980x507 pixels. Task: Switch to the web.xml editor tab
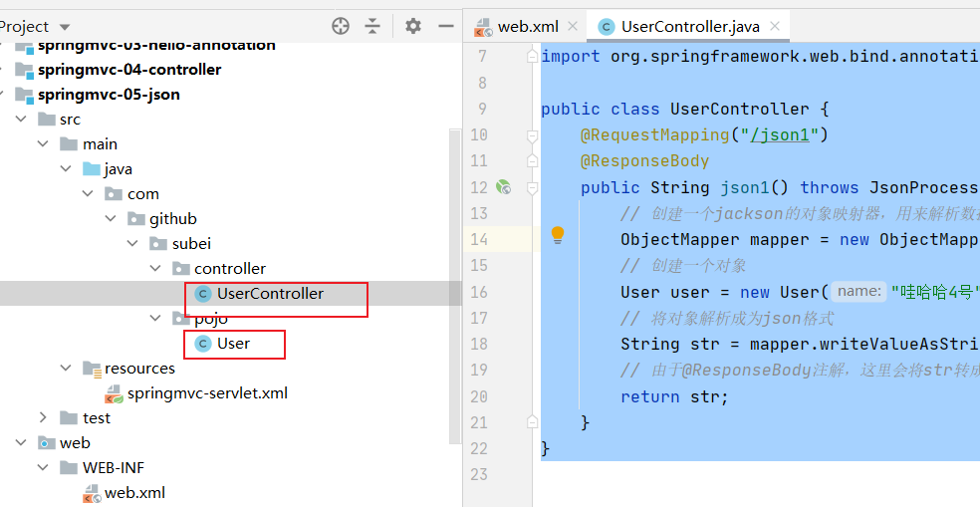(517, 26)
